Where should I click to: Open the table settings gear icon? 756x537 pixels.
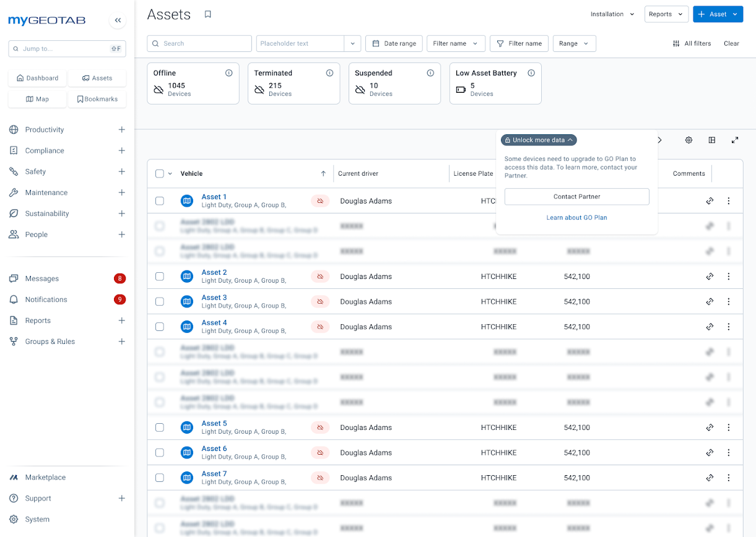[689, 140]
